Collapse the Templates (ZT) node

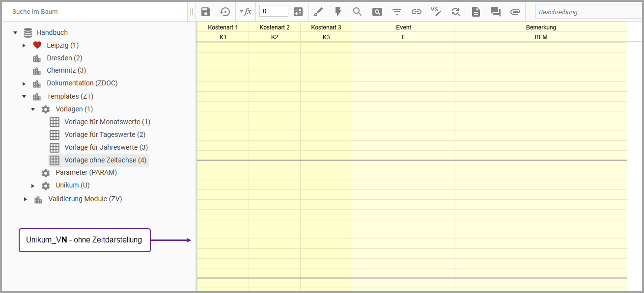click(x=24, y=97)
